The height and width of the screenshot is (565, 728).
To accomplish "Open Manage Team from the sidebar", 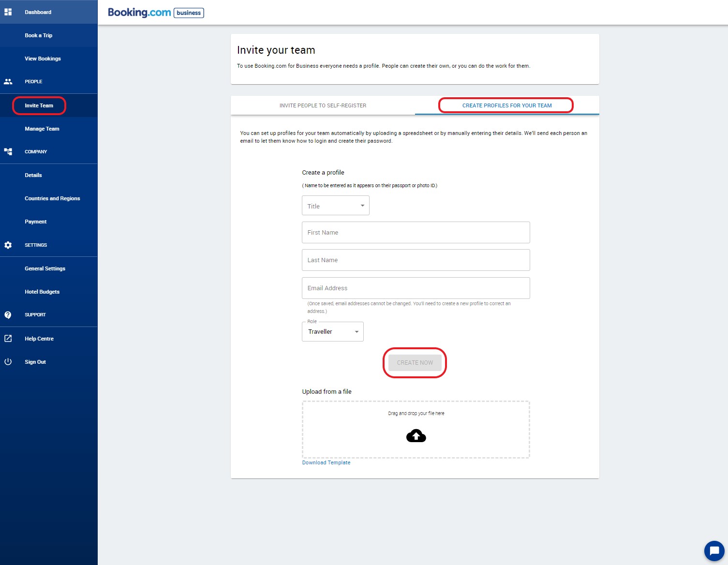I will [x=42, y=129].
